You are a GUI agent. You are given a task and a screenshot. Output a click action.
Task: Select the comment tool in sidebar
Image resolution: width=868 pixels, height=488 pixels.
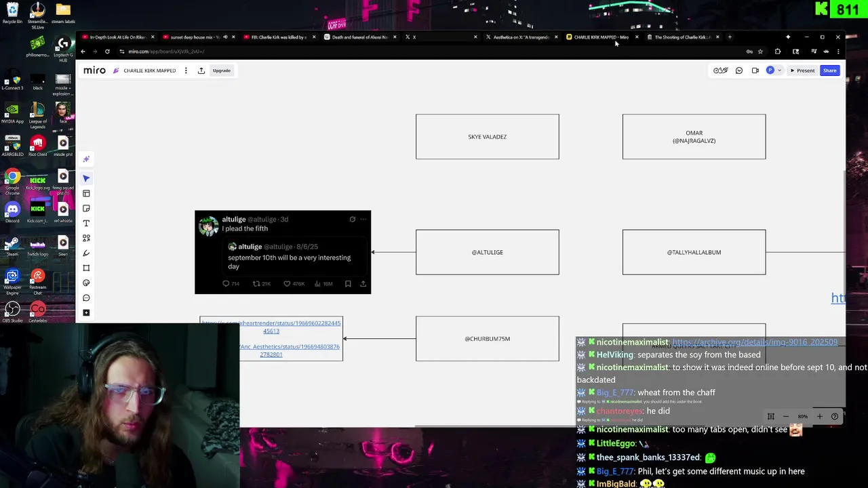coord(86,298)
